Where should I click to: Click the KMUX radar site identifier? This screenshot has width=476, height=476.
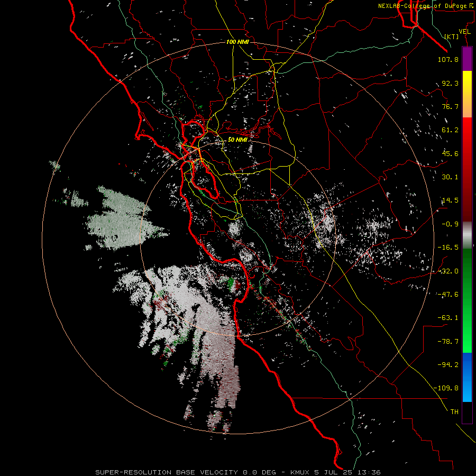(300, 472)
